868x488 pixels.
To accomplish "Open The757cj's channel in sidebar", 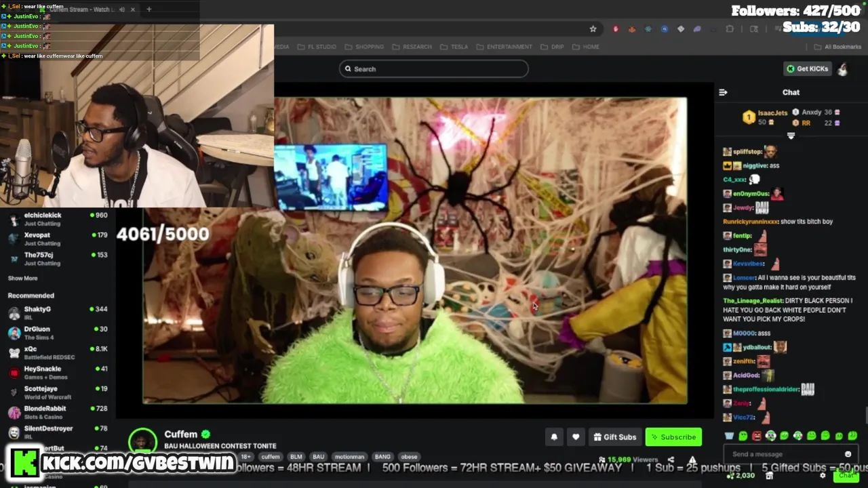I will 58,258.
